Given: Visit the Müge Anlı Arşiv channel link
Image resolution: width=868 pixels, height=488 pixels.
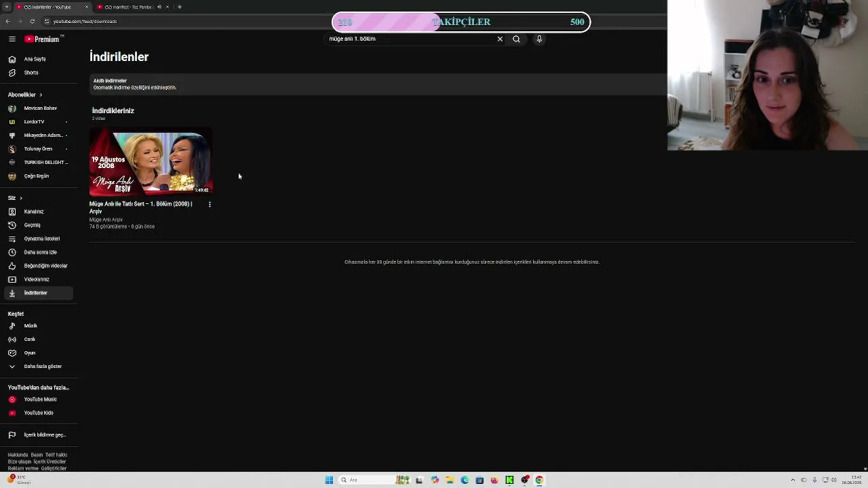Looking at the screenshot, I should point(106,220).
